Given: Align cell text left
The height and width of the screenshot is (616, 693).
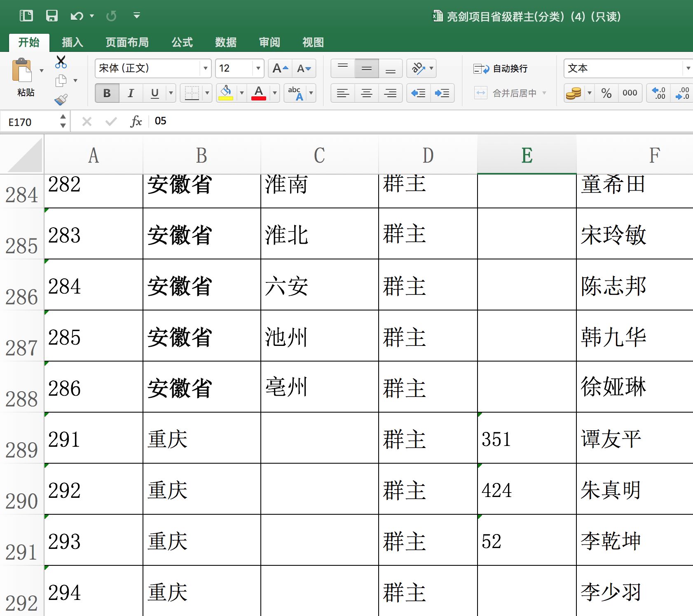Looking at the screenshot, I should click(343, 93).
